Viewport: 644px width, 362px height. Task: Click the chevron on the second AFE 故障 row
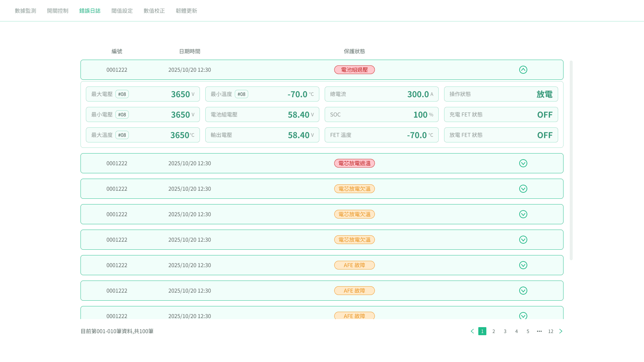pos(523,291)
